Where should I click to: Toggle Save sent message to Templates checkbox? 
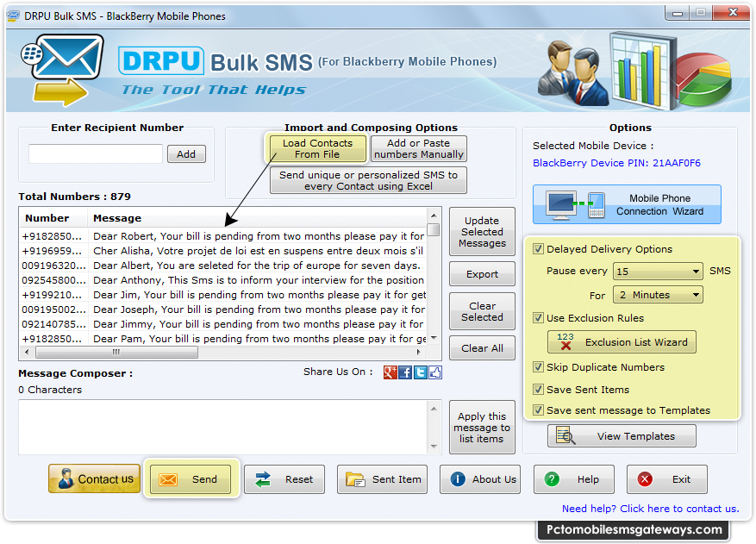[x=538, y=410]
